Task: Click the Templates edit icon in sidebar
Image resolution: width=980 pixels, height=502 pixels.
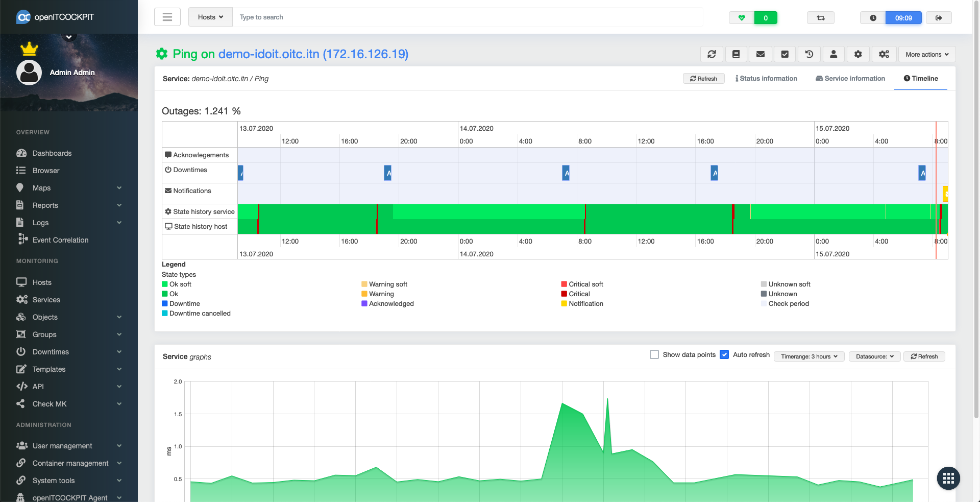Action: [x=21, y=369]
